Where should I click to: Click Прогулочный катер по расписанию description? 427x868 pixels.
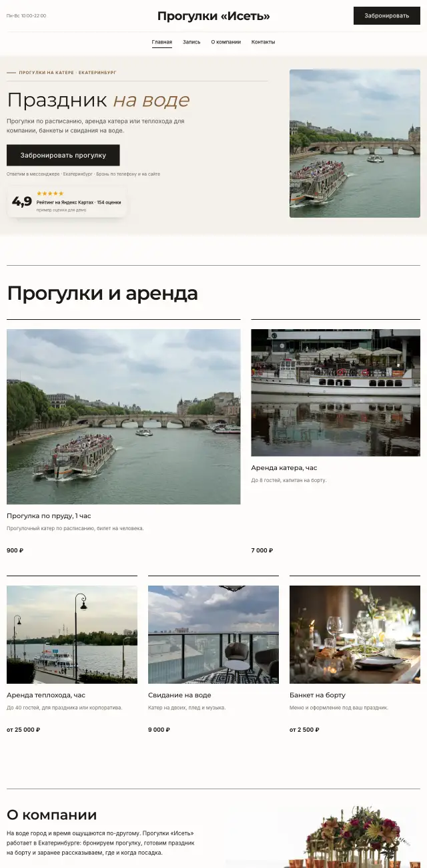[x=75, y=528]
